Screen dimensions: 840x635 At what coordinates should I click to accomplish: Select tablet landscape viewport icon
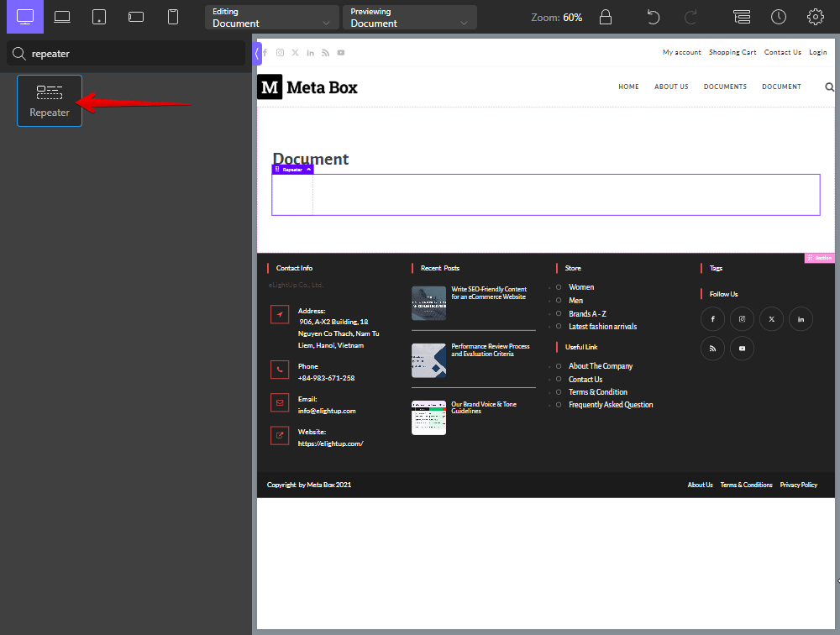point(136,17)
